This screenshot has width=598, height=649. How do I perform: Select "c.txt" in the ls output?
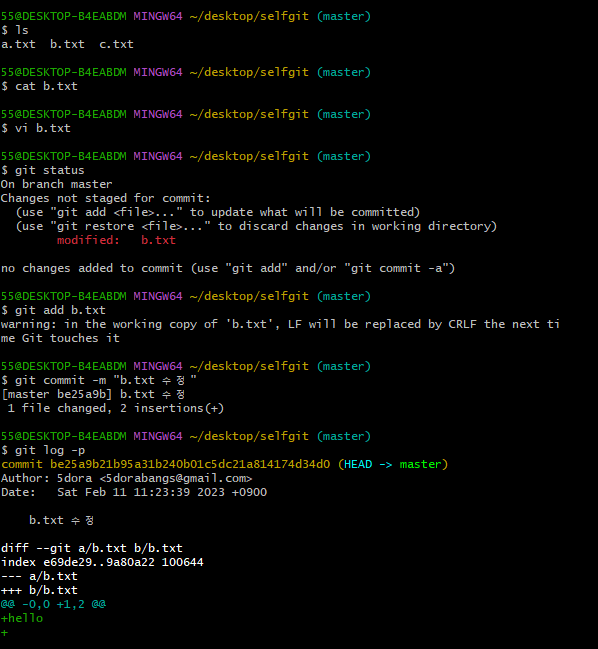click(116, 44)
